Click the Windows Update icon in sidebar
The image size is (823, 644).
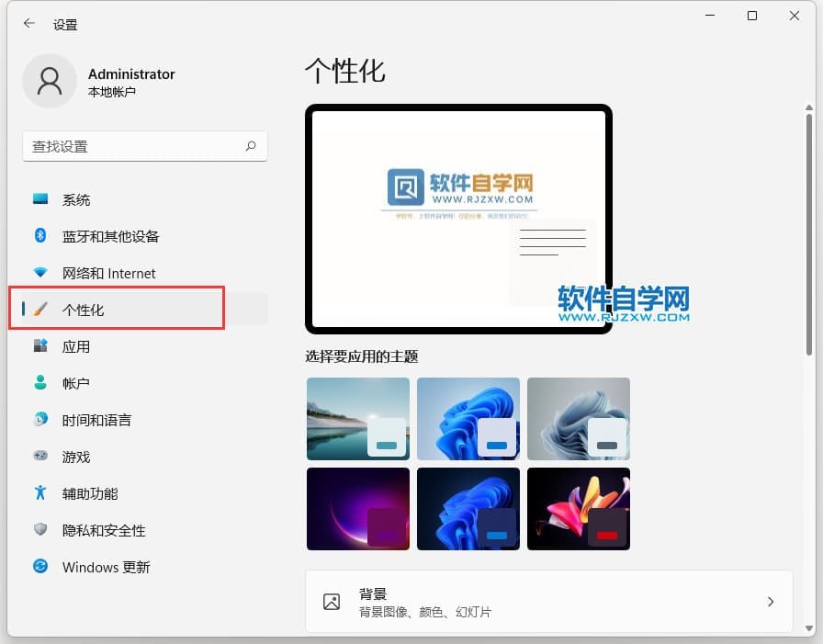pos(40,567)
